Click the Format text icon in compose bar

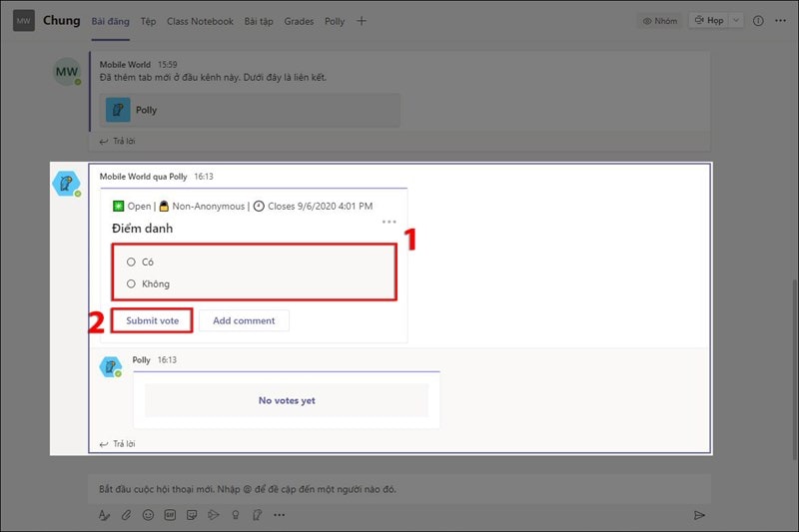pyautogui.click(x=104, y=515)
